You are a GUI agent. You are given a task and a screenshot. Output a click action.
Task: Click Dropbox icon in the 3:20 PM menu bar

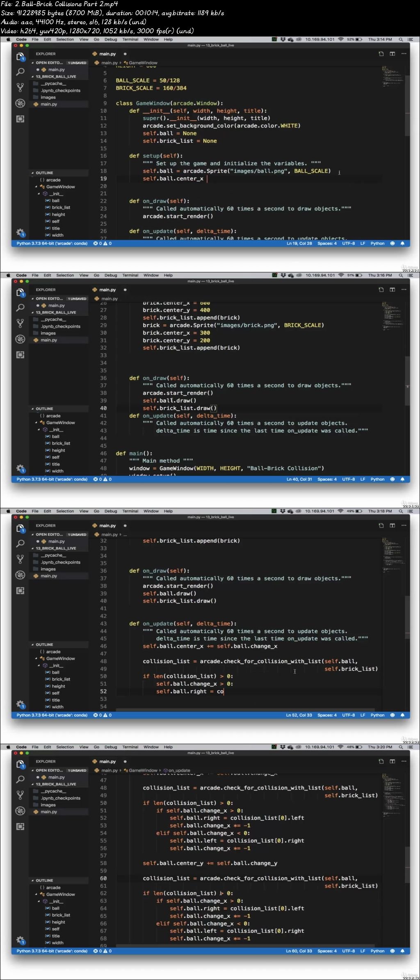tap(283, 747)
